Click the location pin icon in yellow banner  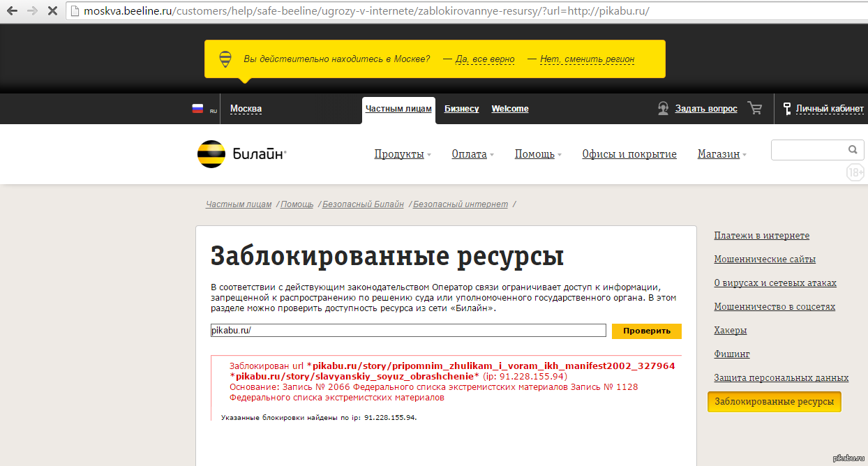pyautogui.click(x=225, y=59)
